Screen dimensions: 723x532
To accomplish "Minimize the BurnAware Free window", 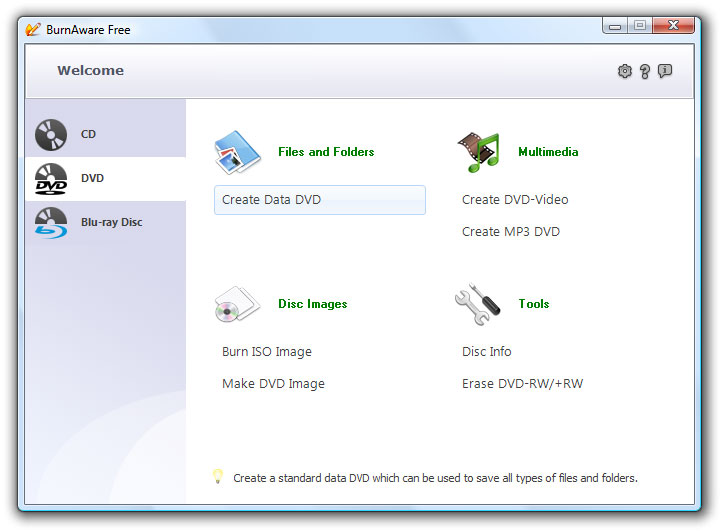I will coord(615,26).
